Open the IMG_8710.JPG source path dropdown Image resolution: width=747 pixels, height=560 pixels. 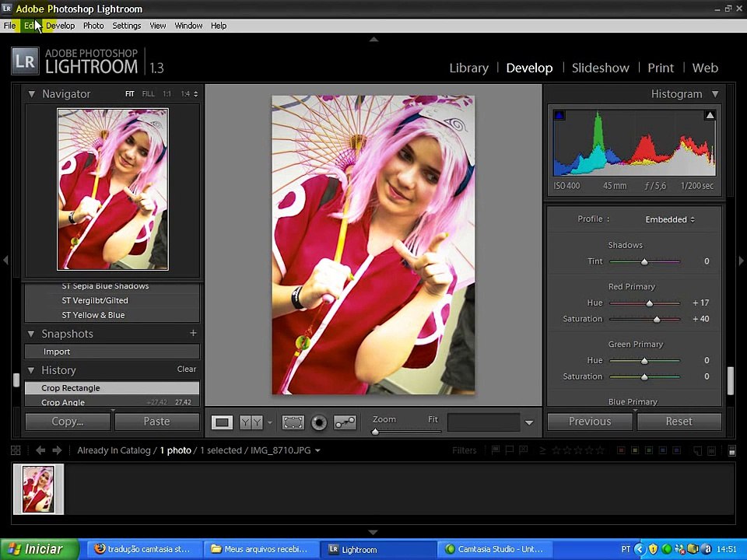tap(317, 450)
